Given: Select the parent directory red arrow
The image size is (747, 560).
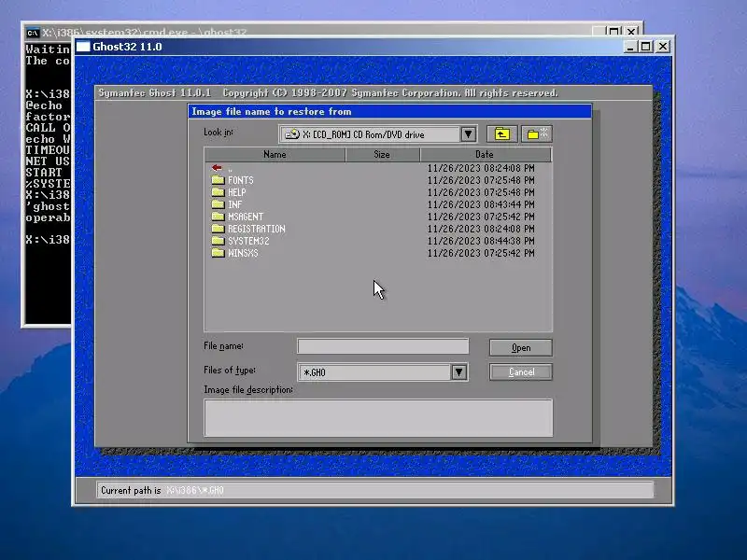Looking at the screenshot, I should click(x=217, y=168).
